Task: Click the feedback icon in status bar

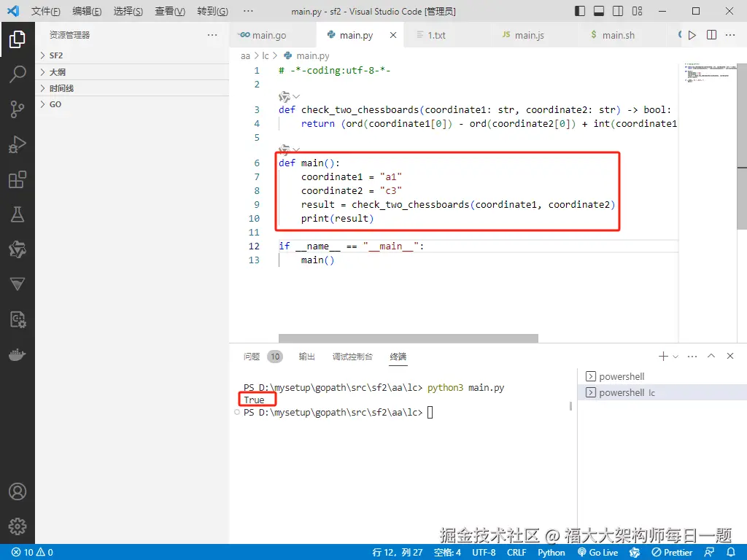Action: (x=709, y=553)
